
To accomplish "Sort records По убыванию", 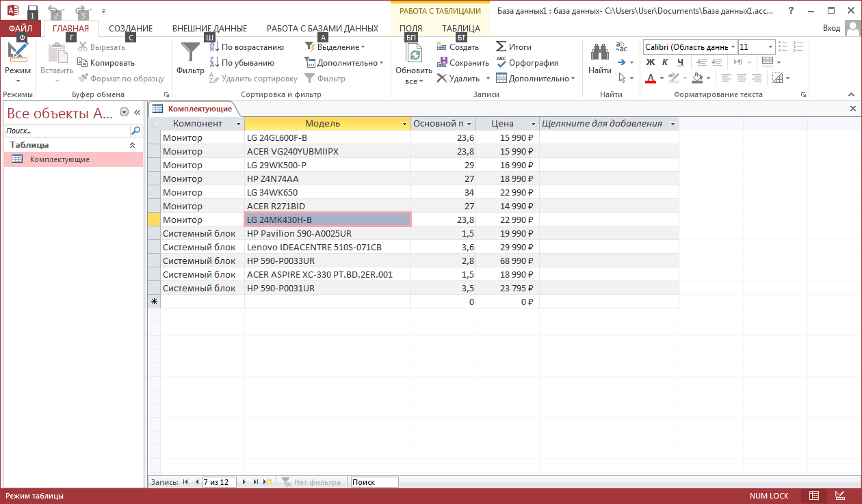I will click(242, 62).
